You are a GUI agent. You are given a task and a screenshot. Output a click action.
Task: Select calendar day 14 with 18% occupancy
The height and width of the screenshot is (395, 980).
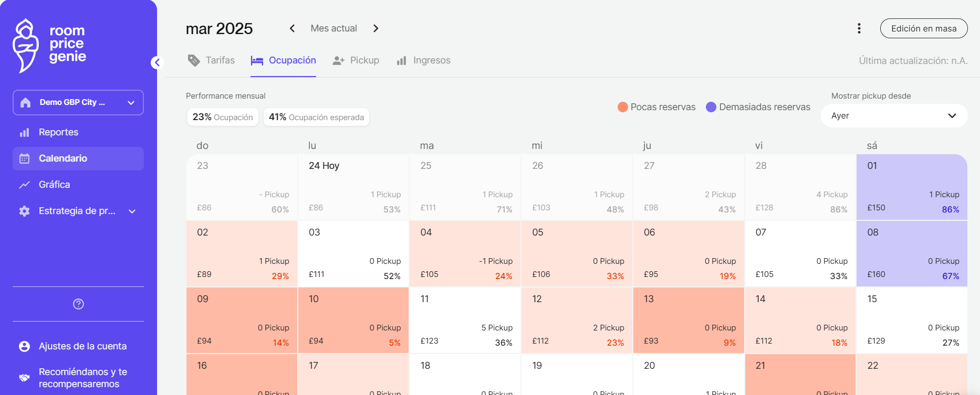[x=800, y=321]
